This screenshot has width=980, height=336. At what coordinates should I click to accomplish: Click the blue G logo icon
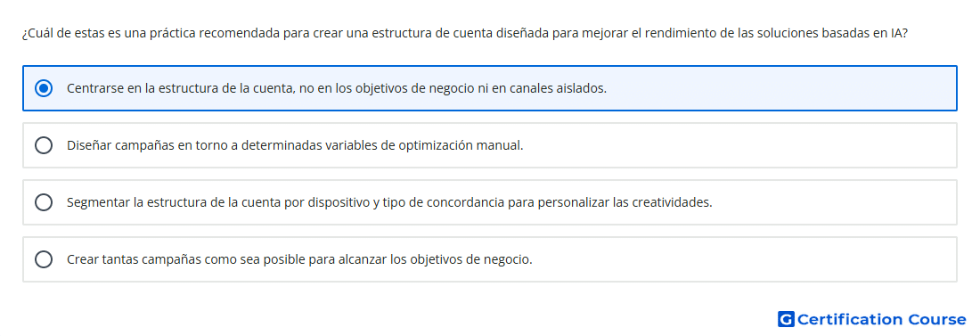[786, 320]
